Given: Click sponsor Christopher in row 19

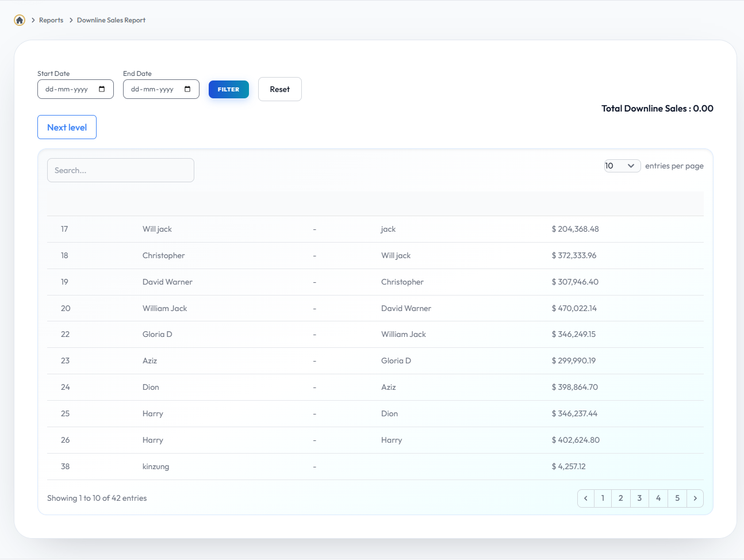Looking at the screenshot, I should [x=402, y=282].
